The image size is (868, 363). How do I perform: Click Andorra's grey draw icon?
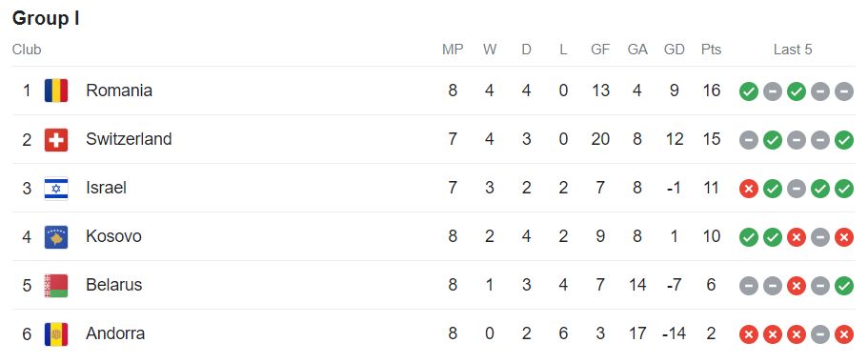pos(819,334)
